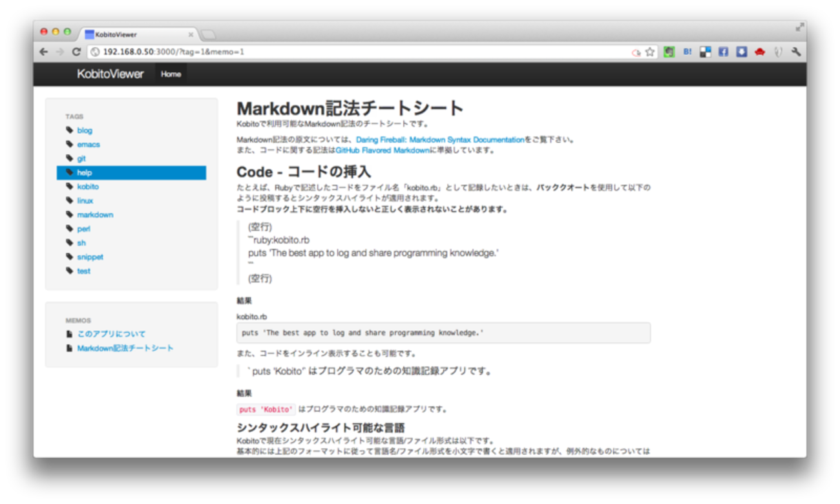Image resolution: width=840 pixels, height=504 pixels.
Task: Open GitHub Flavored Markdown link
Action: [383, 151]
